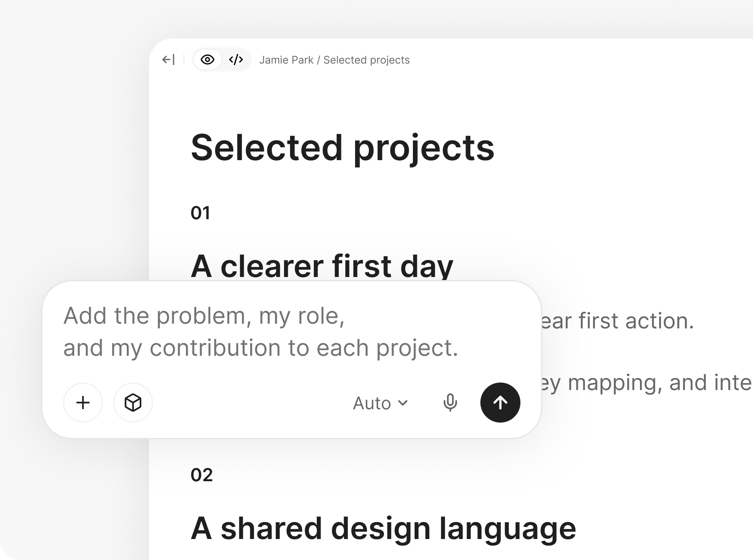Click the paragraph text ending in first action
The height and width of the screenshot is (560, 753).
pos(617,321)
